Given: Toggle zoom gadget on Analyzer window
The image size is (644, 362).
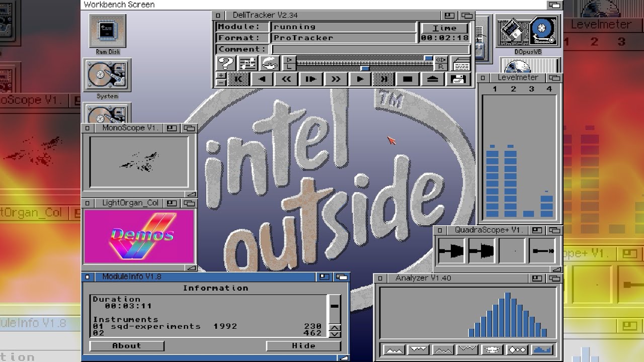Looking at the screenshot, I should coord(537,279).
